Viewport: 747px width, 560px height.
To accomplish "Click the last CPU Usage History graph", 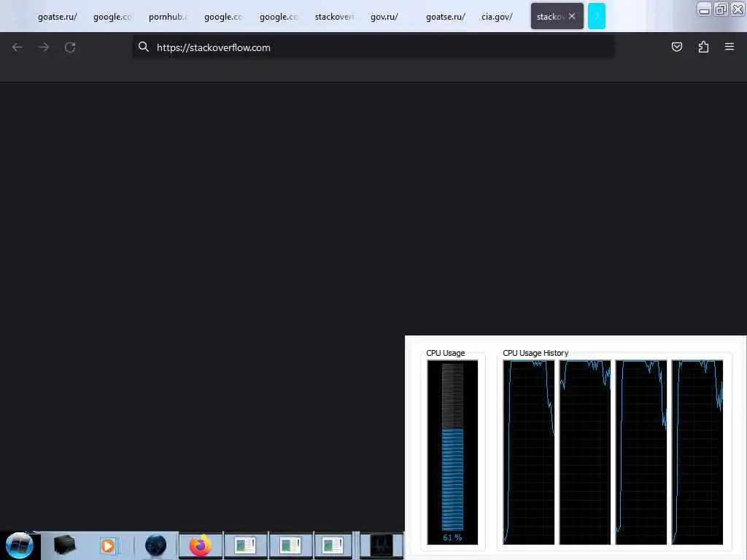I will pos(697,452).
